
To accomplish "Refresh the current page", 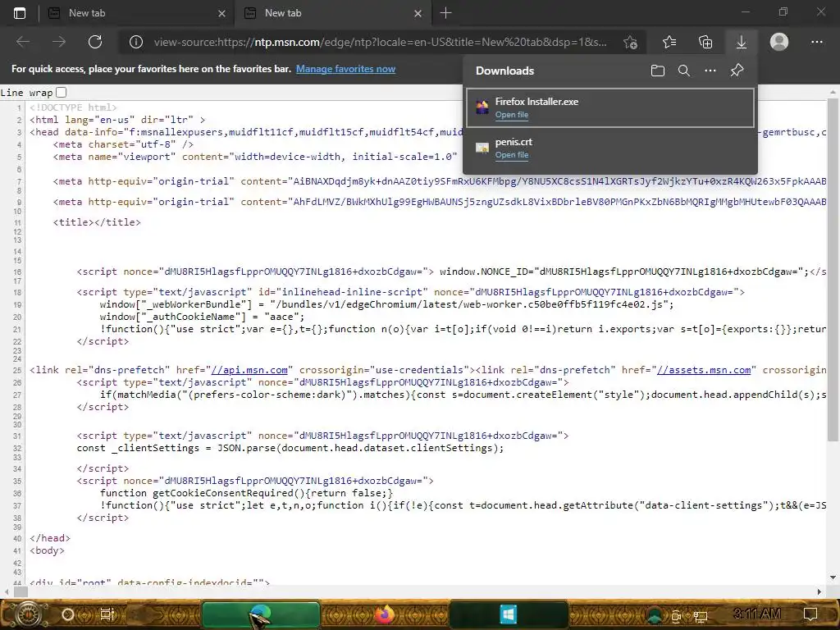I will [x=95, y=42].
